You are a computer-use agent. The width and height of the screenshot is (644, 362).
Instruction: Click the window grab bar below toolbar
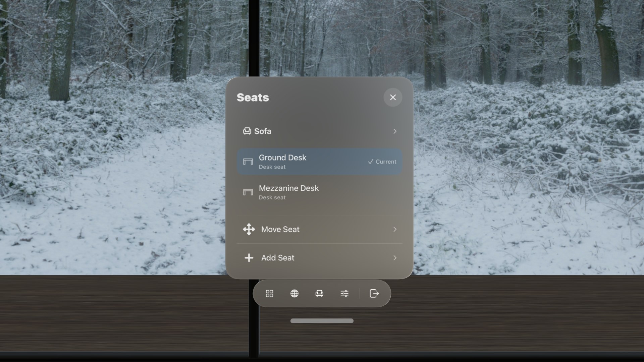tap(322, 321)
